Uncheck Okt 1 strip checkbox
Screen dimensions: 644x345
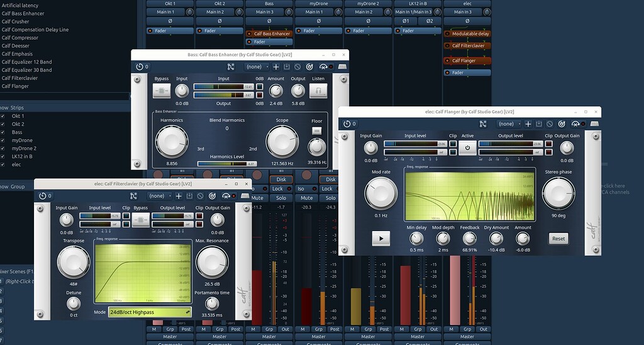(3, 116)
